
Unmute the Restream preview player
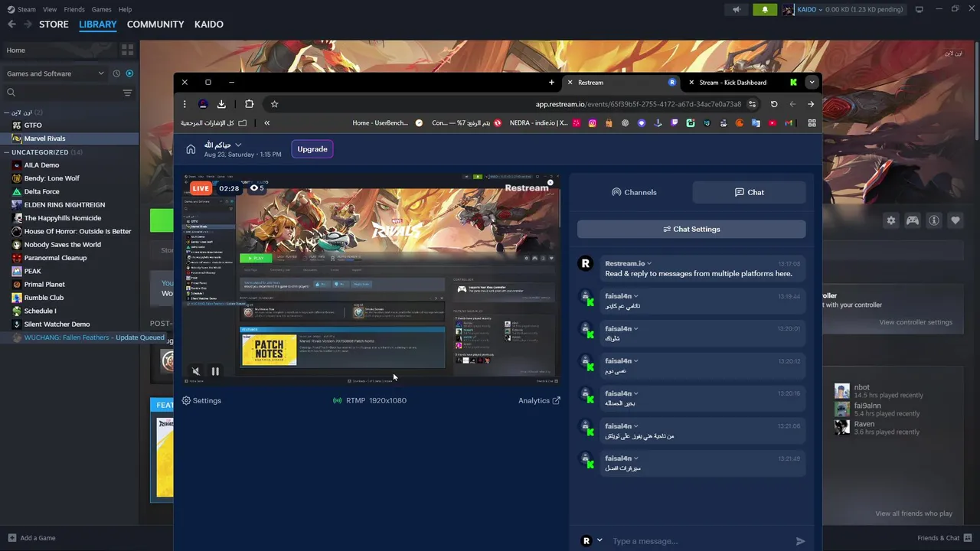(196, 371)
